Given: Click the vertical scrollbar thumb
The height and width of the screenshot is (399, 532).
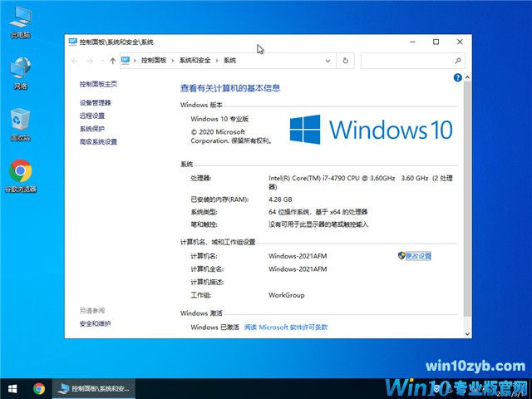Looking at the screenshot, I should point(467,199).
